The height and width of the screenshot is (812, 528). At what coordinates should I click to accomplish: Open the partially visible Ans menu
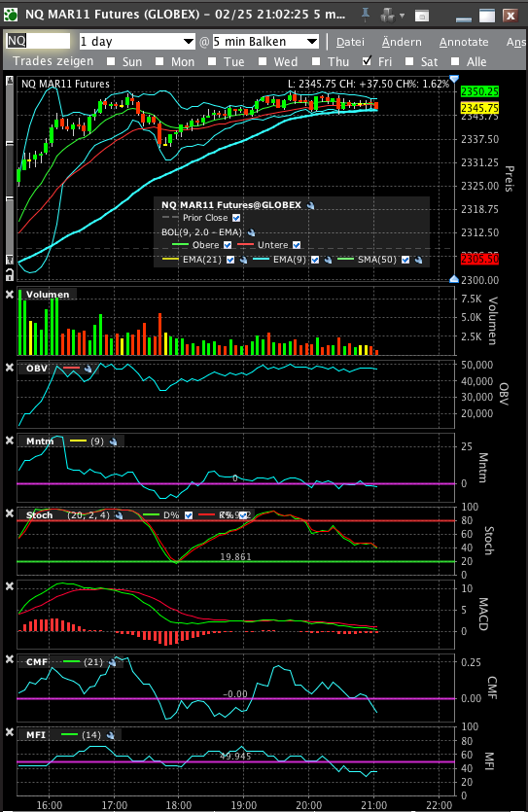click(516, 42)
